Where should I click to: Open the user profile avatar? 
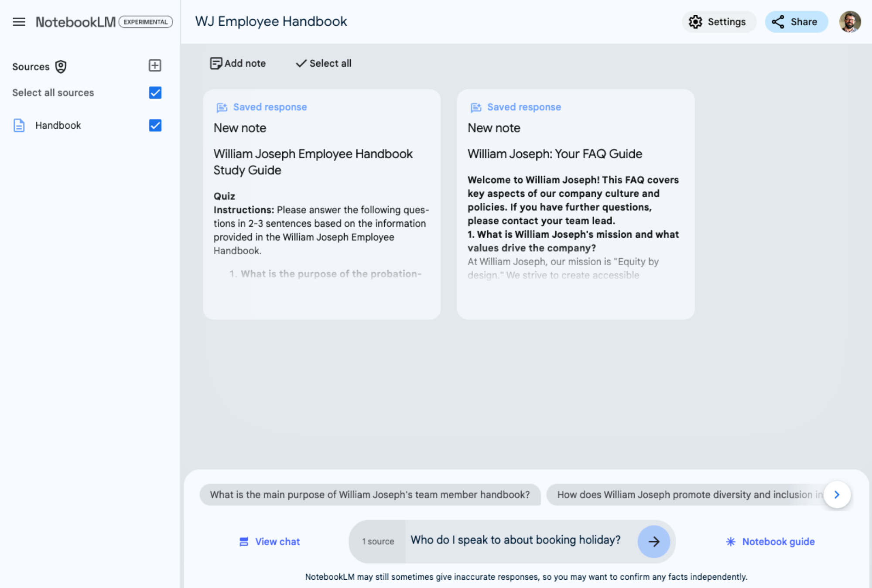click(849, 22)
